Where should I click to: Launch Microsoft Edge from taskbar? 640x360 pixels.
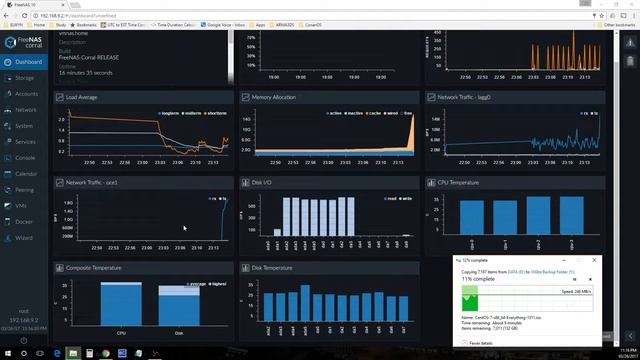click(57, 353)
